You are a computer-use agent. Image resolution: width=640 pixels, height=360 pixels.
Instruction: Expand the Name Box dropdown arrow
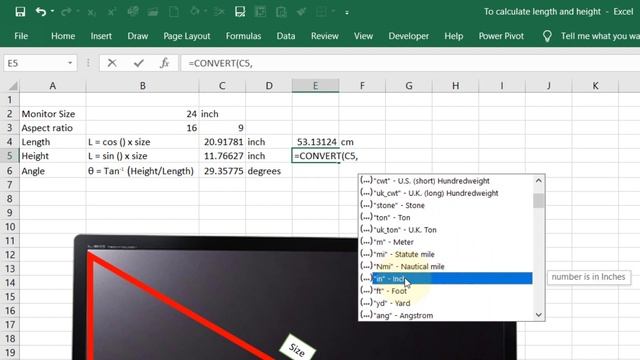70,63
